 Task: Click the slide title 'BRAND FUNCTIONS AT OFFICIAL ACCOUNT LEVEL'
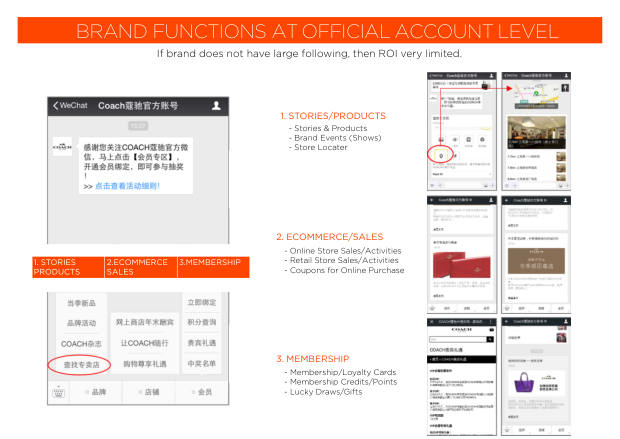pyautogui.click(x=318, y=31)
